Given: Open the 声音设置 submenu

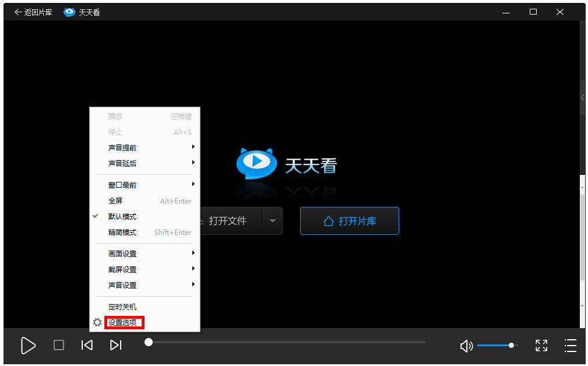Looking at the screenshot, I should tap(145, 286).
